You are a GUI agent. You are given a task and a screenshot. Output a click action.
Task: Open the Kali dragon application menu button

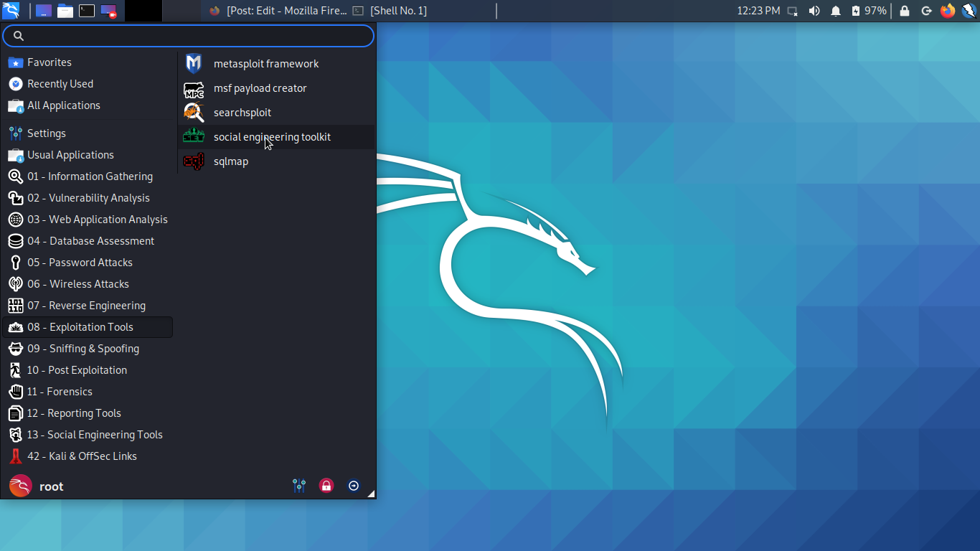[x=11, y=11]
